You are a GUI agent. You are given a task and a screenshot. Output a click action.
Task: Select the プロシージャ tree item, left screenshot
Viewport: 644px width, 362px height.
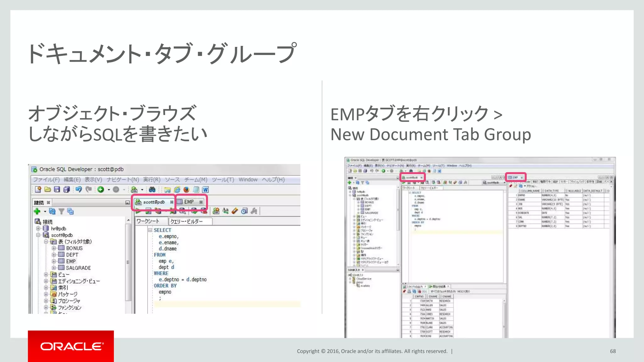pyautogui.click(x=69, y=301)
